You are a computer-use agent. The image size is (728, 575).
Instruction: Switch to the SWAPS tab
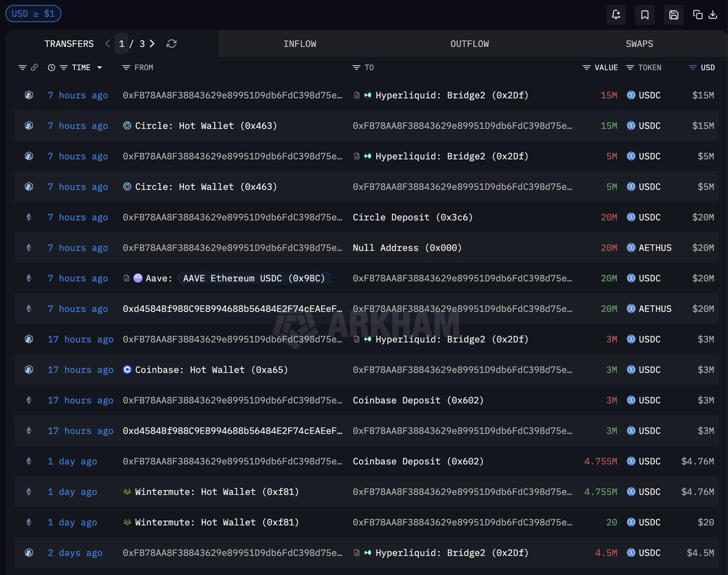tap(639, 44)
